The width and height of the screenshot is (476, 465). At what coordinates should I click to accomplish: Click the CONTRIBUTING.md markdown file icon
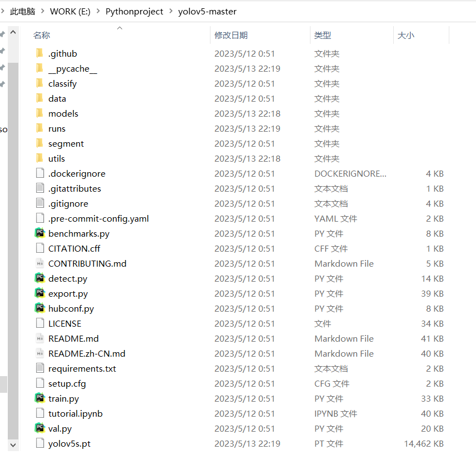click(x=40, y=263)
